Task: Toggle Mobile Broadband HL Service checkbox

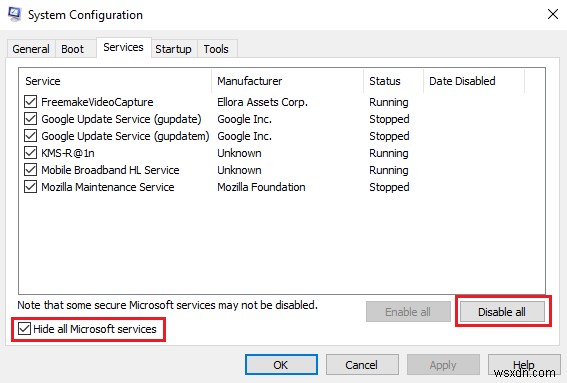Action: [30, 170]
